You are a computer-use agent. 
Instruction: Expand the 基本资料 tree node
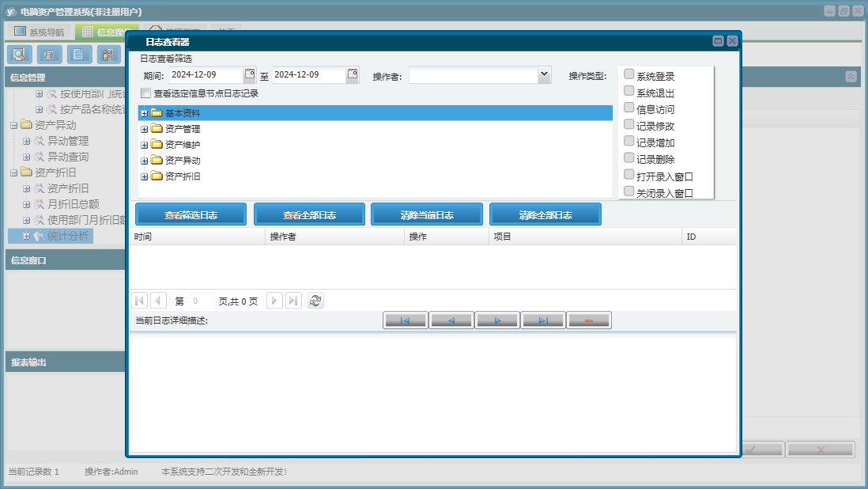pos(145,113)
